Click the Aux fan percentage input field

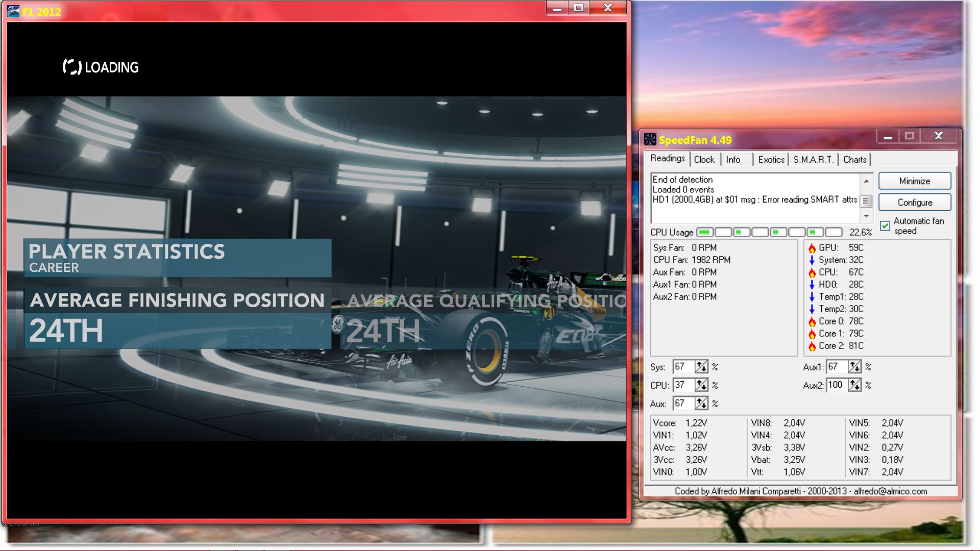[683, 404]
